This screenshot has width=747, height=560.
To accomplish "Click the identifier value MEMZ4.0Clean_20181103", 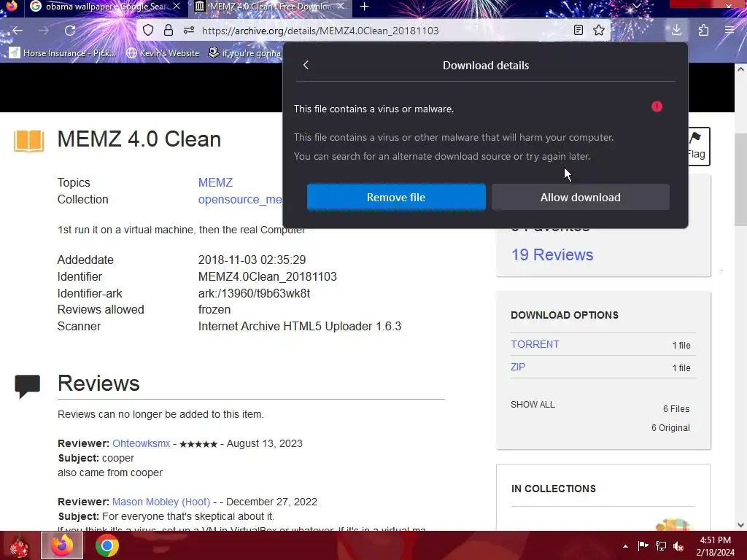I will click(267, 276).
